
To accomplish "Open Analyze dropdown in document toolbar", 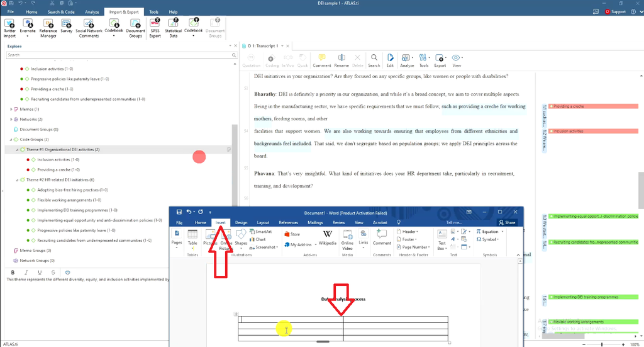I will [407, 60].
